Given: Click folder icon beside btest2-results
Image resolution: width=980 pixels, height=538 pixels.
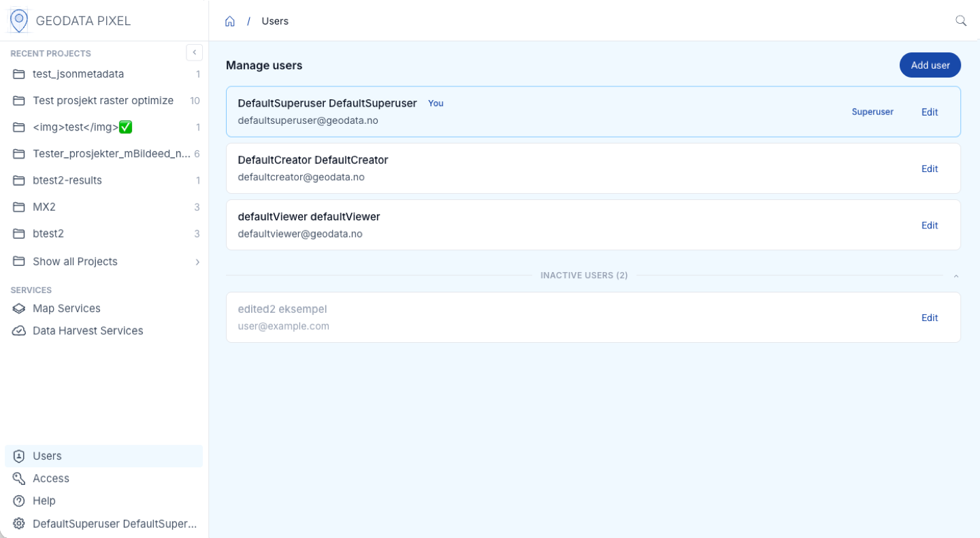Looking at the screenshot, I should tap(19, 180).
